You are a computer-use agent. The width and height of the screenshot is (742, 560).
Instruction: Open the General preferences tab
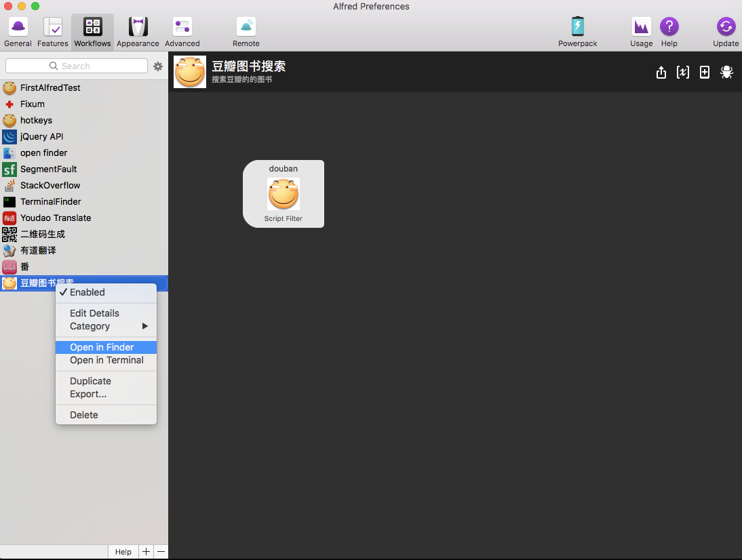click(18, 32)
